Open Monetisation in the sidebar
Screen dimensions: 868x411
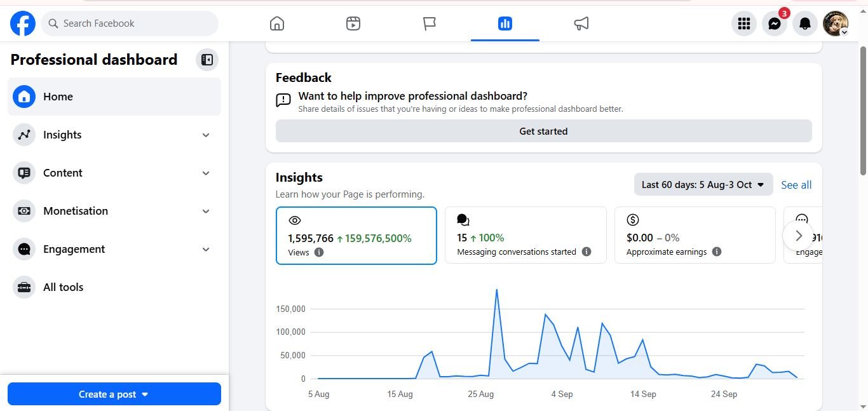pyautogui.click(x=114, y=211)
